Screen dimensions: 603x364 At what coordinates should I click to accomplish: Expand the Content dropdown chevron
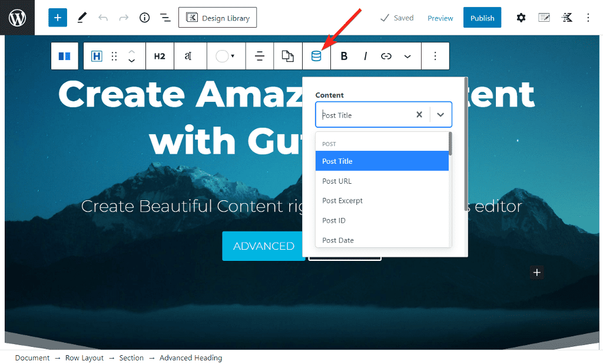tap(440, 115)
